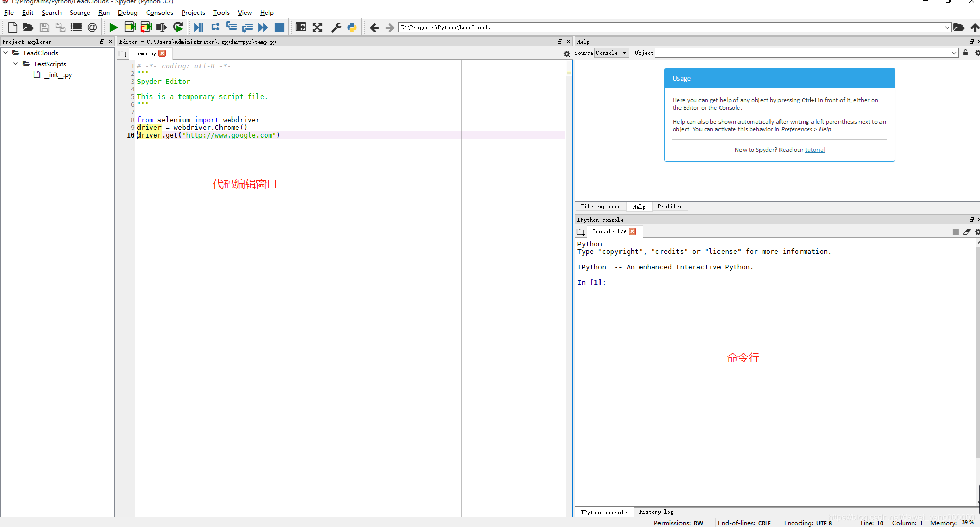Toggle the Help pane lock icon

pyautogui.click(x=966, y=53)
